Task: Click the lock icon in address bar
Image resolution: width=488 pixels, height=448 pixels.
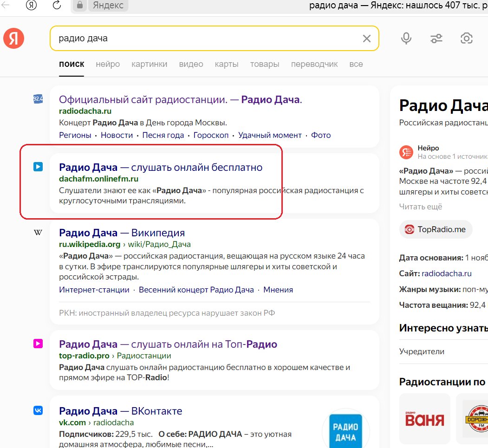Action: click(80, 5)
